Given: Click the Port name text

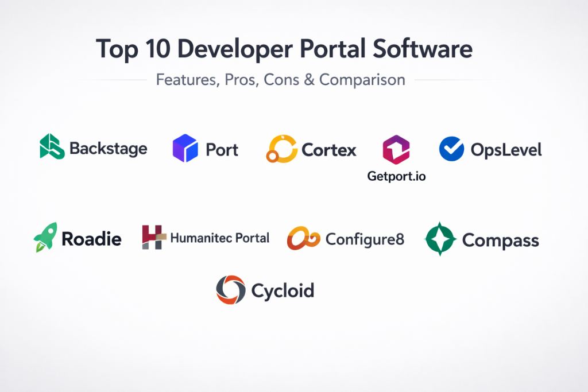Looking at the screenshot, I should tap(222, 149).
